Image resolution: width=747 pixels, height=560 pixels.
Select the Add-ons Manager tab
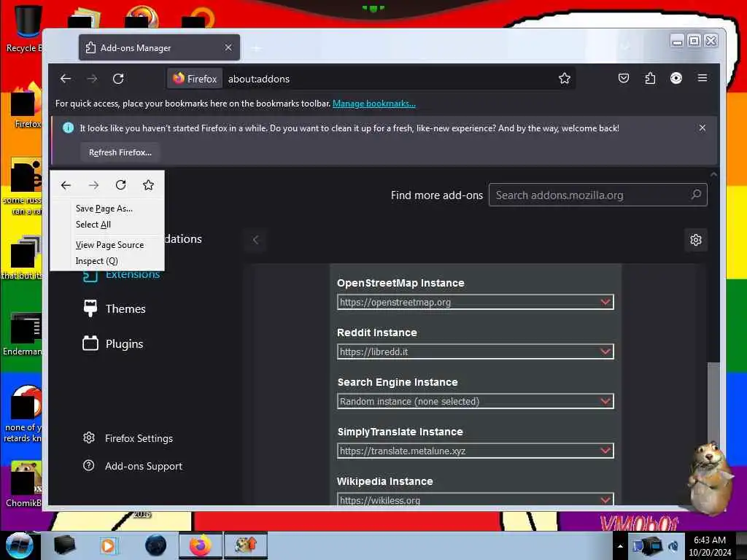(x=159, y=47)
